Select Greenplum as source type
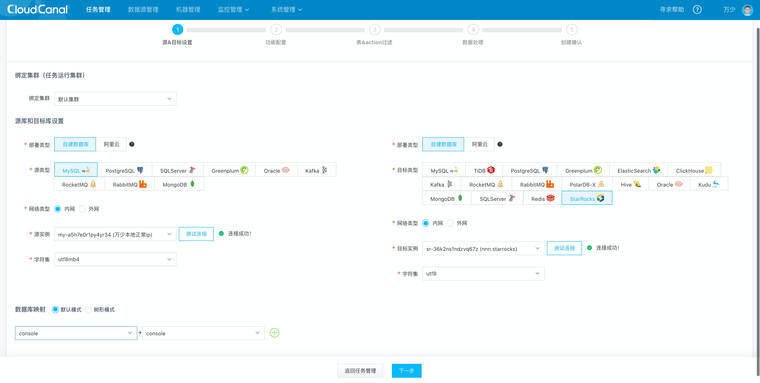The image size is (760, 383). click(x=230, y=170)
